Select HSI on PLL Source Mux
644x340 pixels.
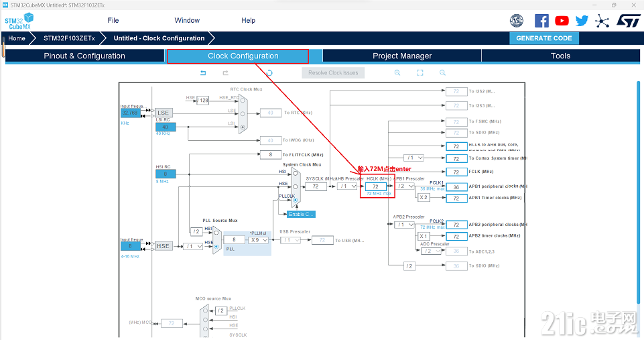[x=216, y=233]
